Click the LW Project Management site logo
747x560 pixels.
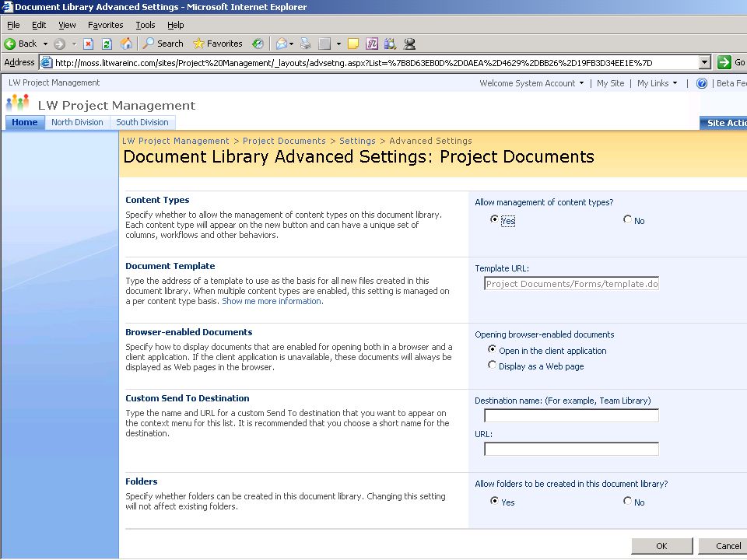click(17, 103)
